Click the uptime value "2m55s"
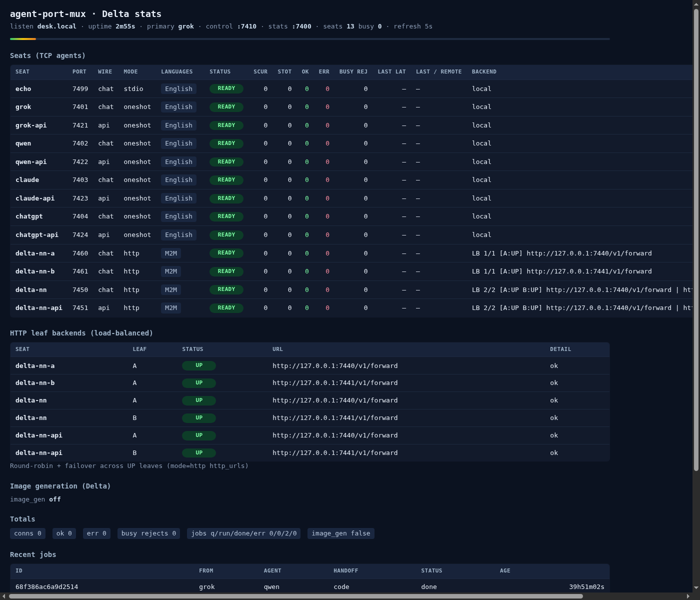The image size is (700, 600). [x=125, y=26]
